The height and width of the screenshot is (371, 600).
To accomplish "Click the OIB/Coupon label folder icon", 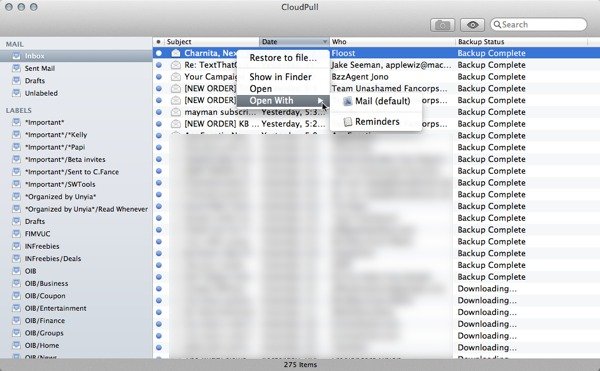I will [16, 296].
